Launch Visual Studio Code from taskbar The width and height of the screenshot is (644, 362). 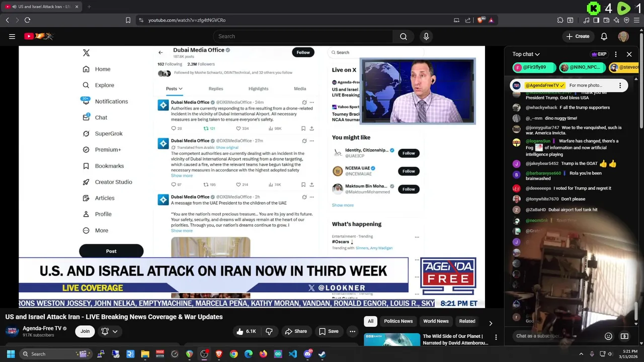coord(293,354)
